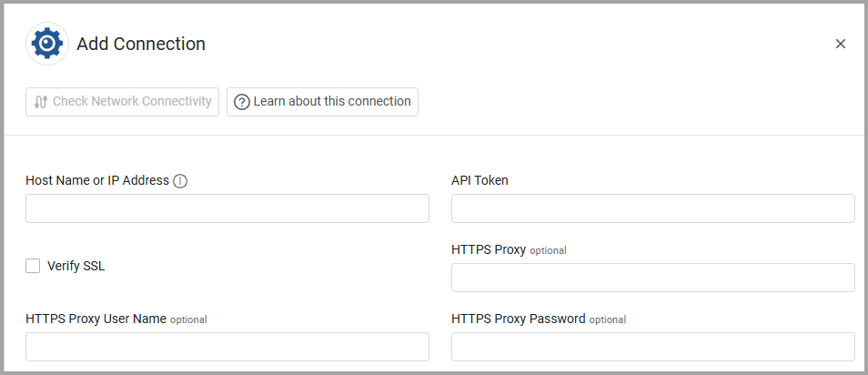The image size is (868, 375).
Task: Focus the HTTPS Proxy User Name field
Action: click(x=227, y=347)
